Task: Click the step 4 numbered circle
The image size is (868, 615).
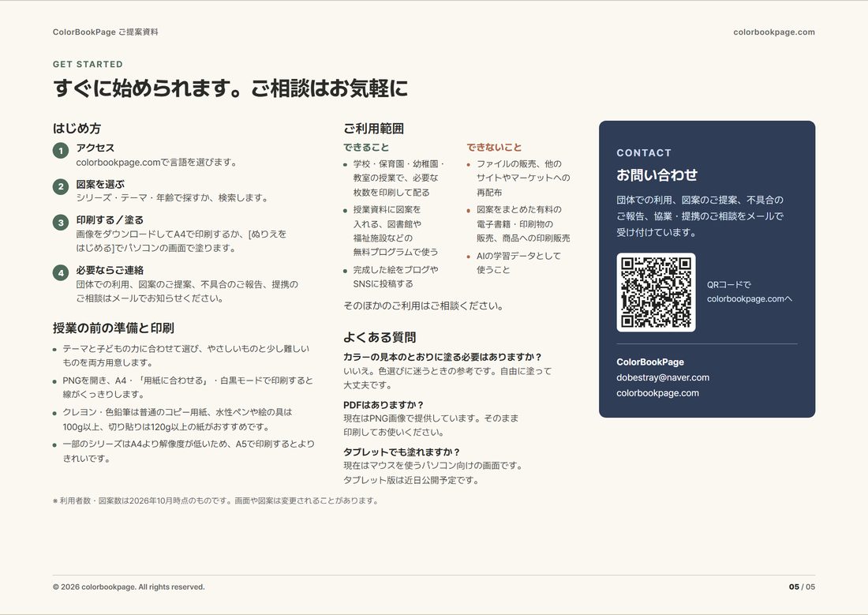Action: click(x=61, y=272)
